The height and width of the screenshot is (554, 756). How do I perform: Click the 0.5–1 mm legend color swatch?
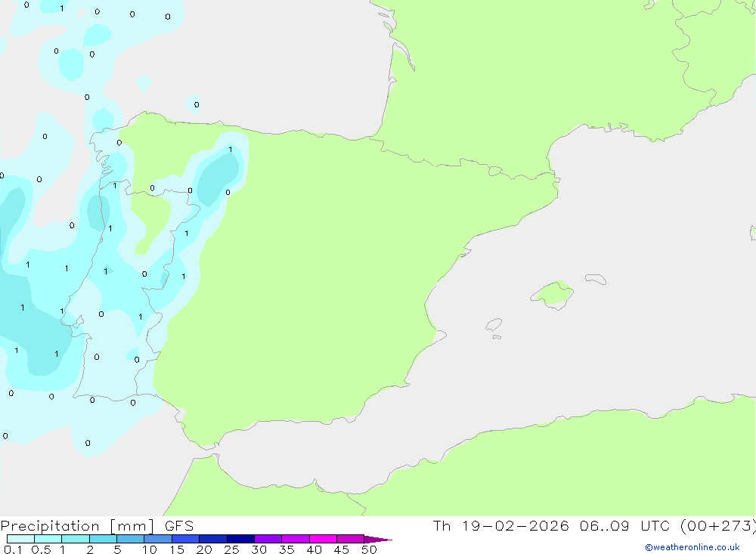48,539
